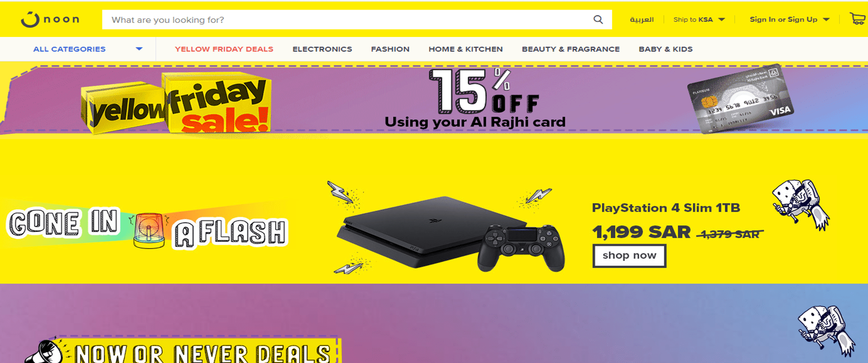Click the red siren light icon
This screenshot has height=363, width=868.
pyautogui.click(x=149, y=230)
